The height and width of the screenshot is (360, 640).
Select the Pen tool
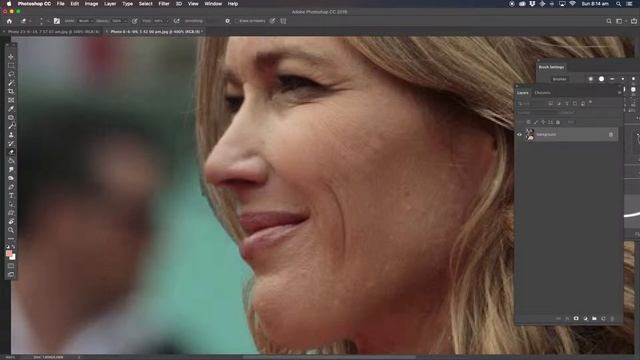11,187
